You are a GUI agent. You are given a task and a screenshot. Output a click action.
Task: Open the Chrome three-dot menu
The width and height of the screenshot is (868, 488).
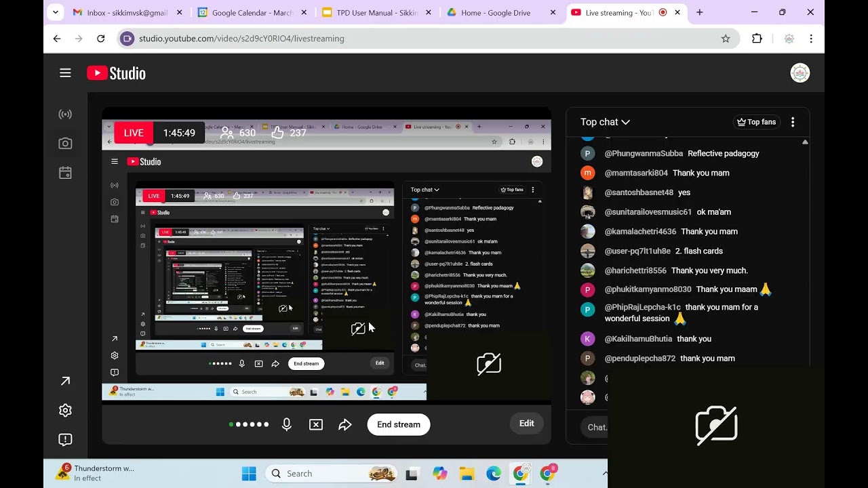point(811,39)
